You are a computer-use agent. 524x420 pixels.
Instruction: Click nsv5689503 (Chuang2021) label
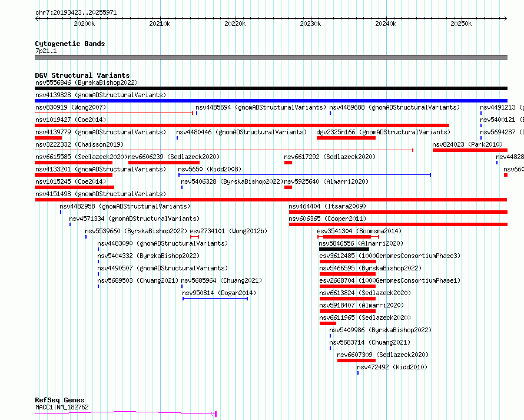tap(138, 280)
